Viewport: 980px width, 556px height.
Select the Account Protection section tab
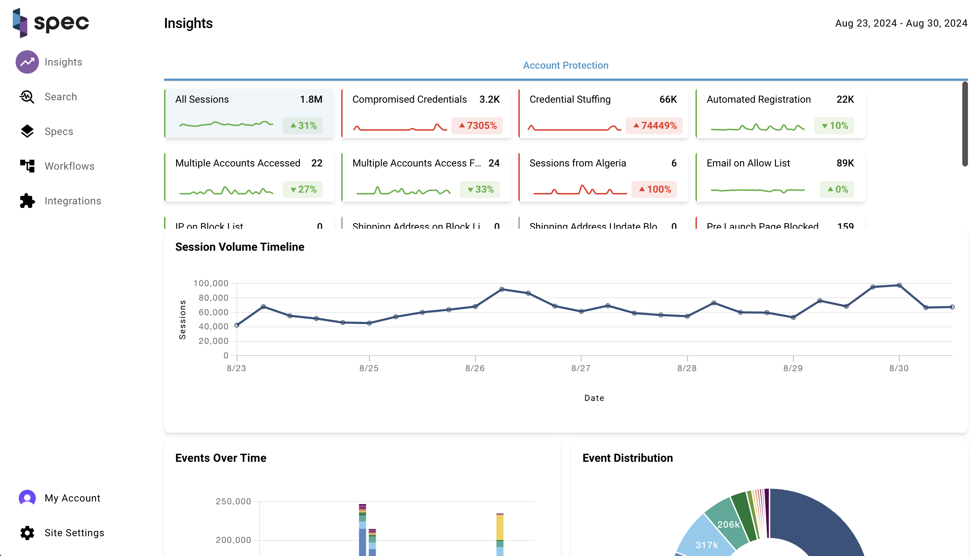pyautogui.click(x=565, y=65)
